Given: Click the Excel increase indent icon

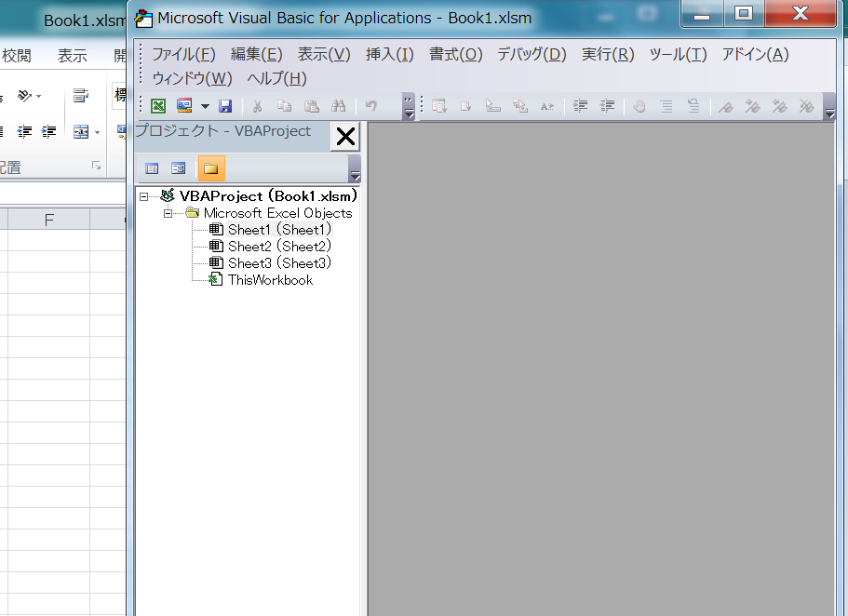Looking at the screenshot, I should [48, 132].
